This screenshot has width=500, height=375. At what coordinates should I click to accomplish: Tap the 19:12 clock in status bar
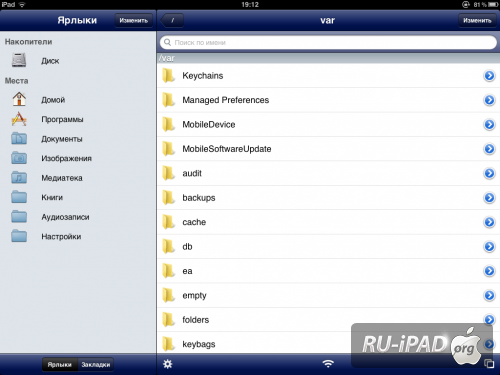(250, 4)
